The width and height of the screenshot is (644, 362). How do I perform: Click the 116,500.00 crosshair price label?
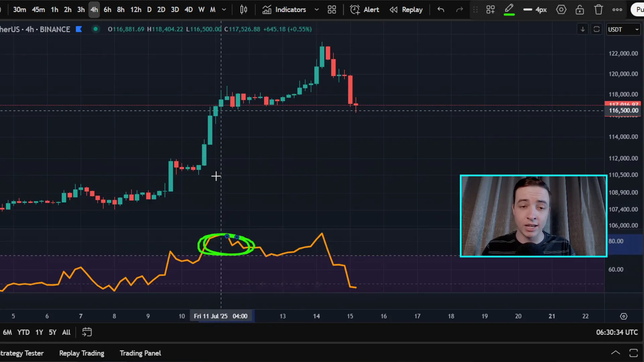tap(623, 111)
